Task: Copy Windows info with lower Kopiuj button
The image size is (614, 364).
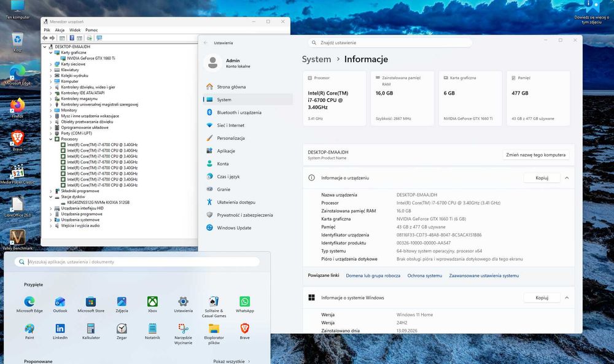Action: (x=542, y=298)
